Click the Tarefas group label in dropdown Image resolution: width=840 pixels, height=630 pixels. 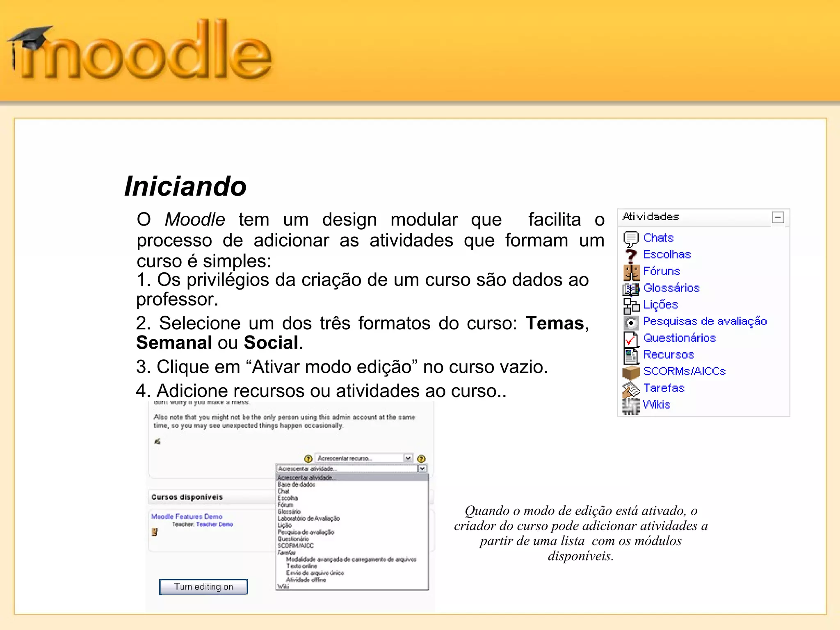[x=286, y=552]
